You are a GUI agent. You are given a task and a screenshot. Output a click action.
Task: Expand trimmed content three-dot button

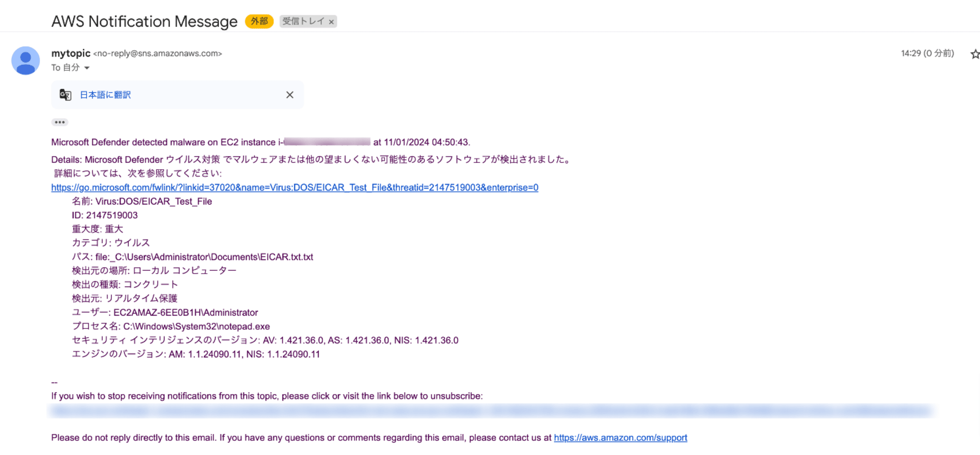coord(60,122)
